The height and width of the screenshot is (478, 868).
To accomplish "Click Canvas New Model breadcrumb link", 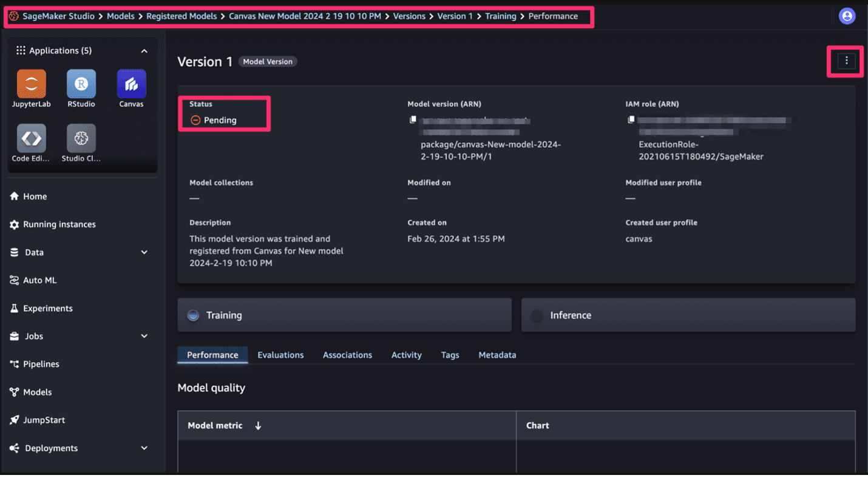I will tap(305, 16).
